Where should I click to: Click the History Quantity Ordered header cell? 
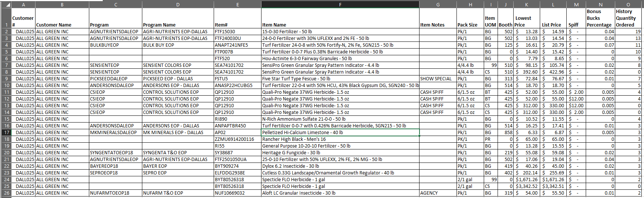(628, 18)
